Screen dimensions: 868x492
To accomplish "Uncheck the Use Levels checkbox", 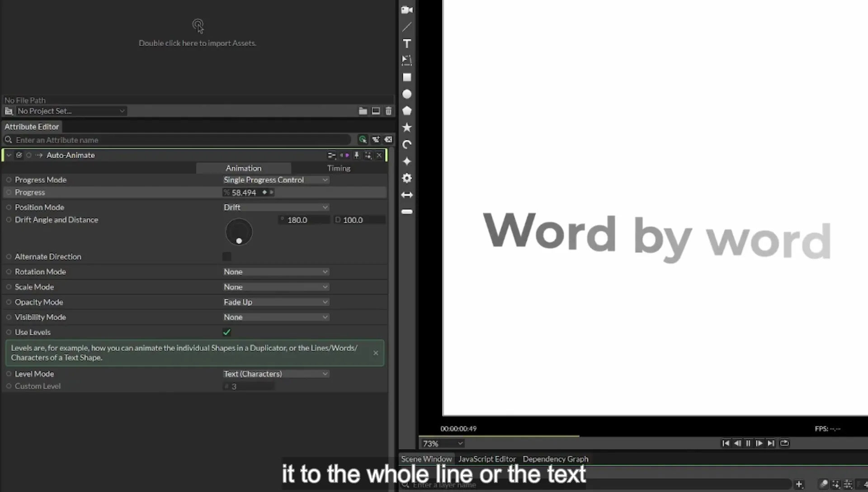I will pos(226,332).
